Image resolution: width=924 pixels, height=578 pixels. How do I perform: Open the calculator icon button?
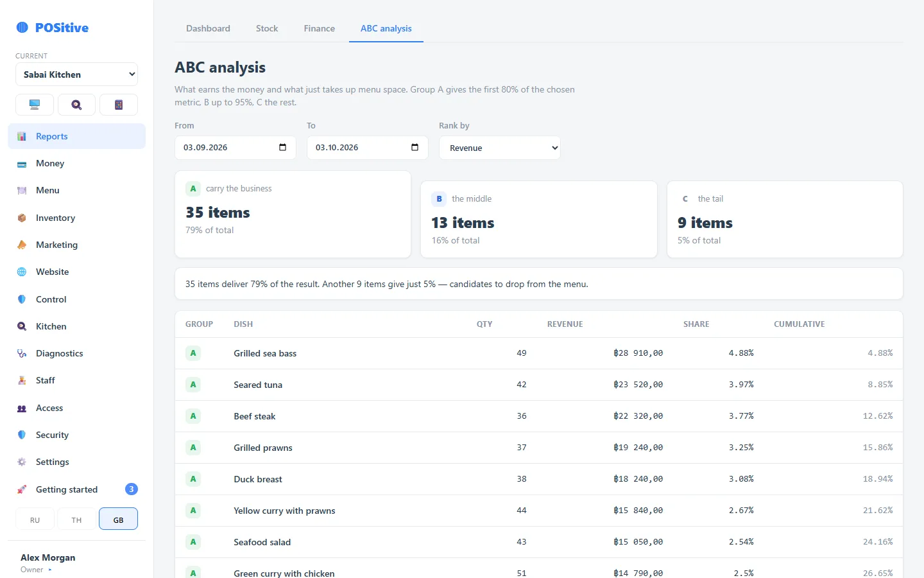pyautogui.click(x=119, y=105)
